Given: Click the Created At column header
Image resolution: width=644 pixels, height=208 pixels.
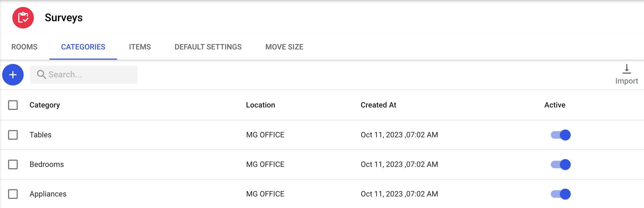Looking at the screenshot, I should (378, 105).
